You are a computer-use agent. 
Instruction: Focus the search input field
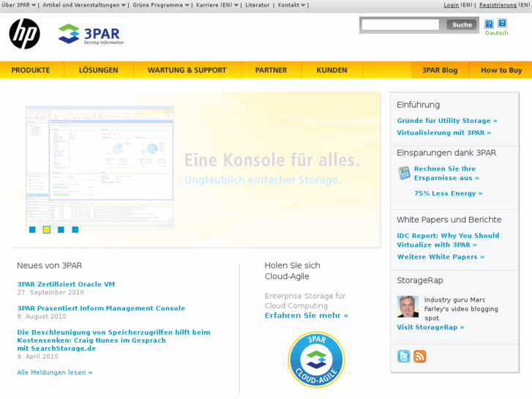(400, 24)
